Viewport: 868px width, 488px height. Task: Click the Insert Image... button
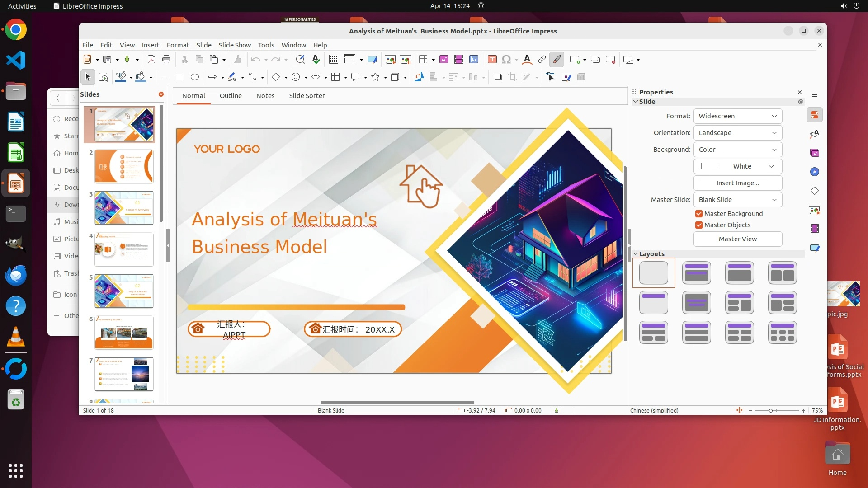[737, 183]
